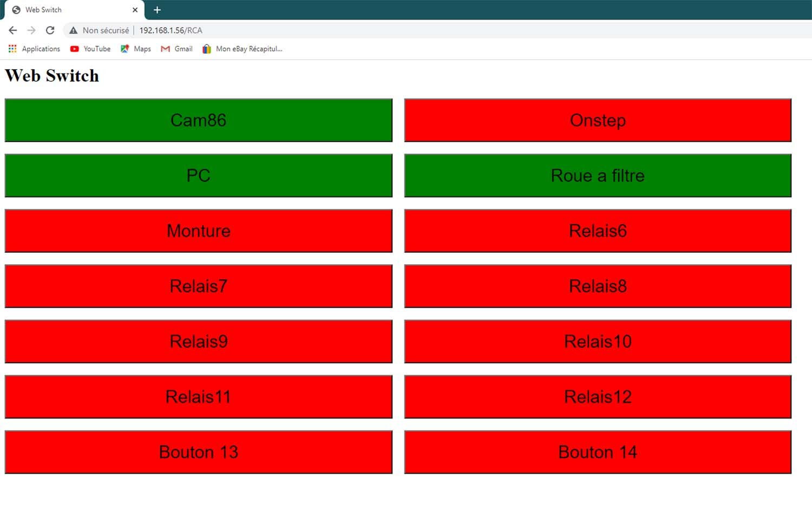The height and width of the screenshot is (531, 812).
Task: Select the Web Switch browser tab
Action: coord(75,10)
